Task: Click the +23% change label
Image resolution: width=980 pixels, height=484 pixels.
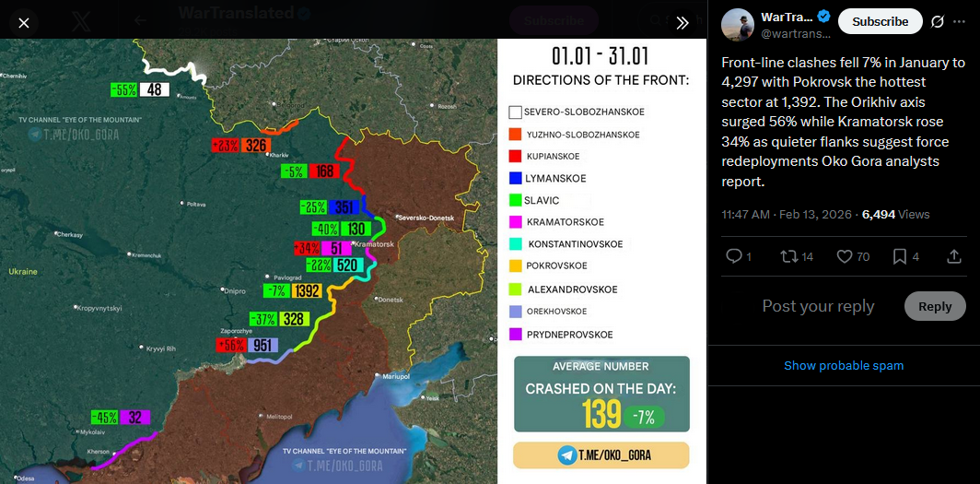Action: pyautogui.click(x=225, y=146)
